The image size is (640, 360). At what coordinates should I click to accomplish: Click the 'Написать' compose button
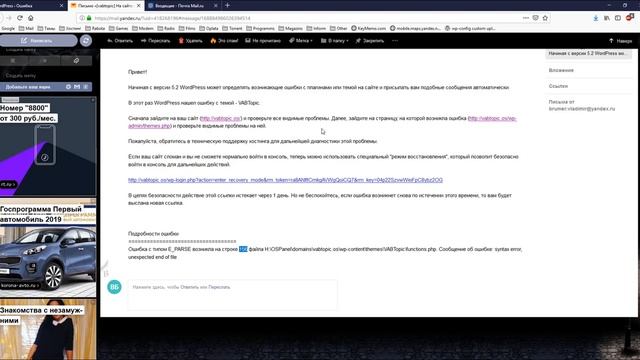coord(38,40)
